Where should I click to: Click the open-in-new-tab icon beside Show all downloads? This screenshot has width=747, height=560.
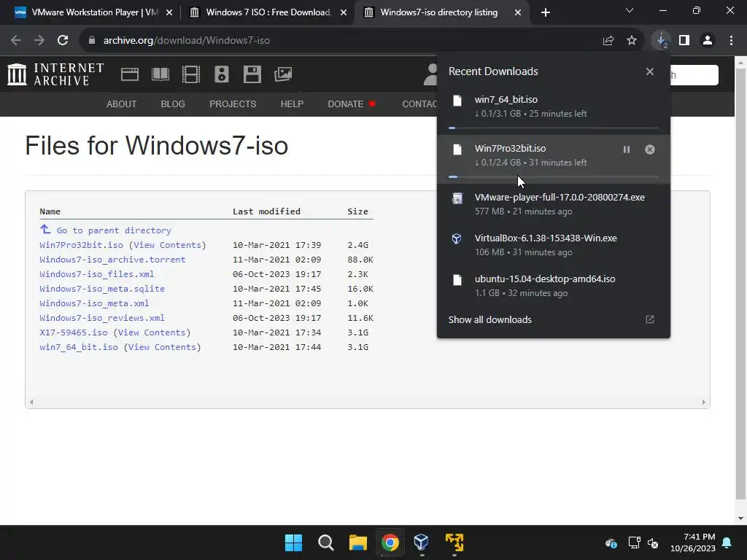pos(650,319)
